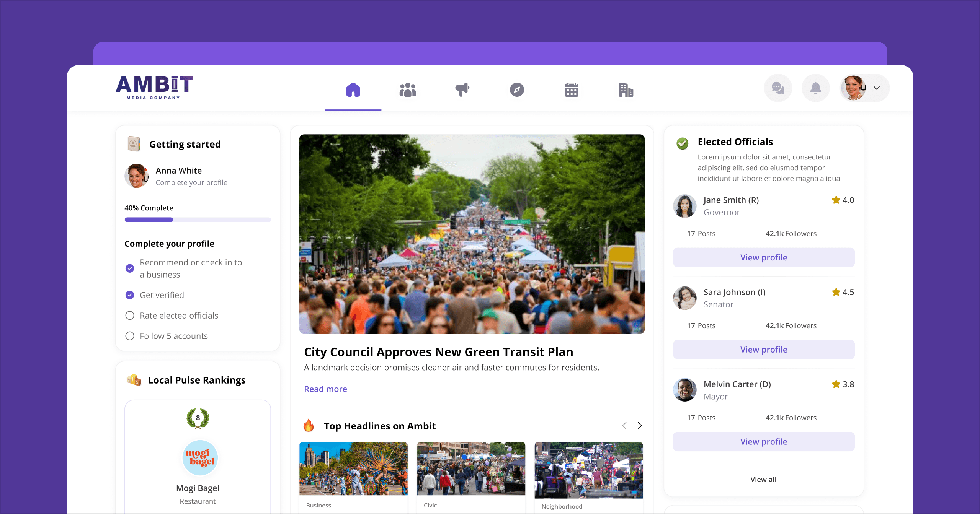The image size is (980, 514).
Task: Expand the user avatar dropdown chevron
Action: pos(877,88)
